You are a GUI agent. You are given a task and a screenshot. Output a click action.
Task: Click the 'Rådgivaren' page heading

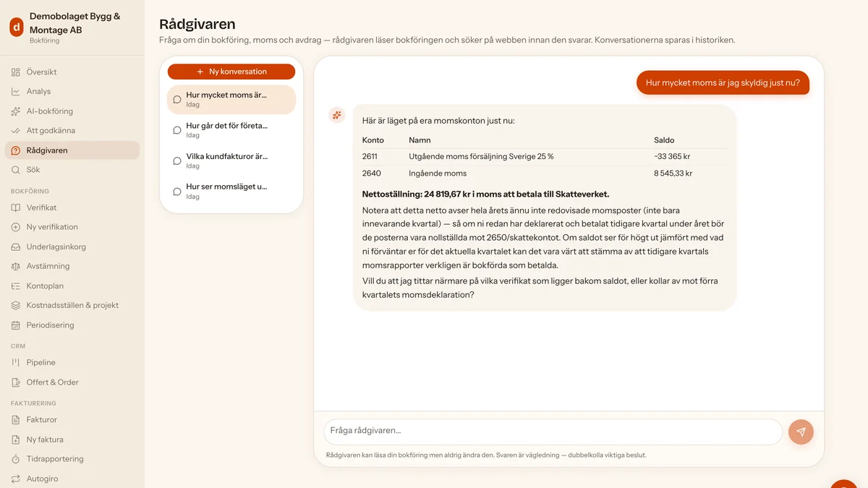tap(197, 25)
